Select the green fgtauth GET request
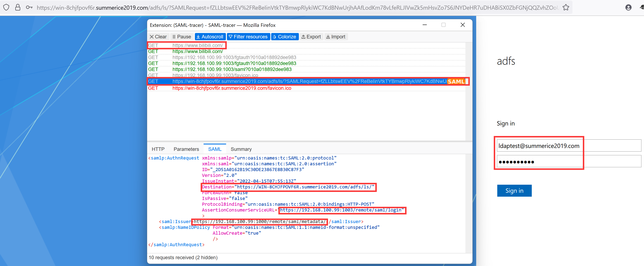Viewport: 644px width, 266px height. coord(306,63)
